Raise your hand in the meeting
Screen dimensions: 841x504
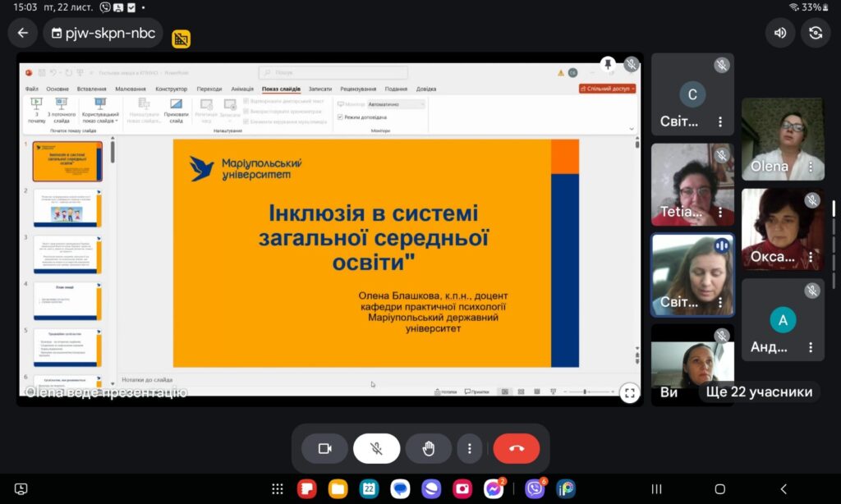click(x=429, y=448)
